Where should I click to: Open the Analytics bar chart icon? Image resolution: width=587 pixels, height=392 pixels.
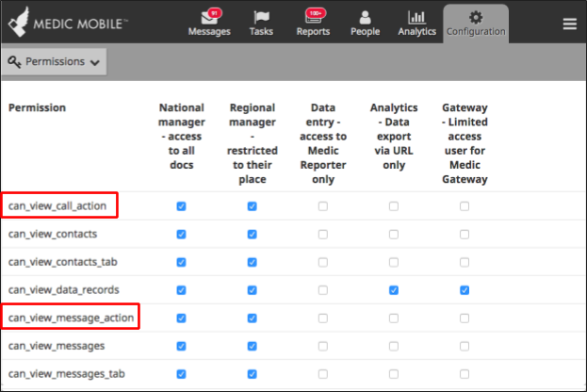416,17
